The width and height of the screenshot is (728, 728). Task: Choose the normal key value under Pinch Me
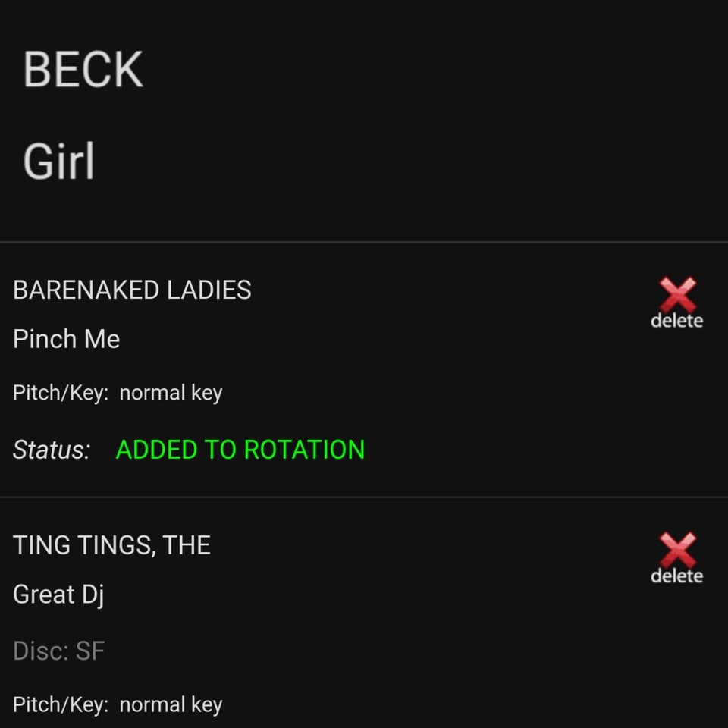[x=171, y=393]
